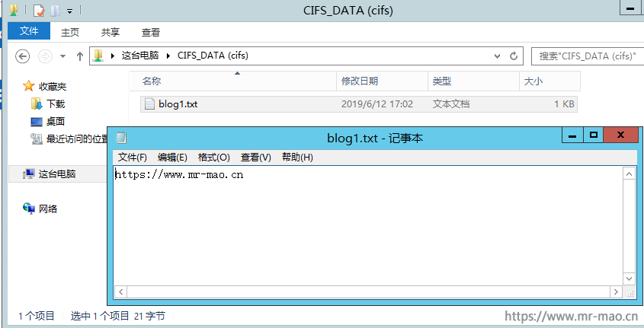Click the forward navigation arrow
The height and width of the screenshot is (328, 644).
[45, 56]
